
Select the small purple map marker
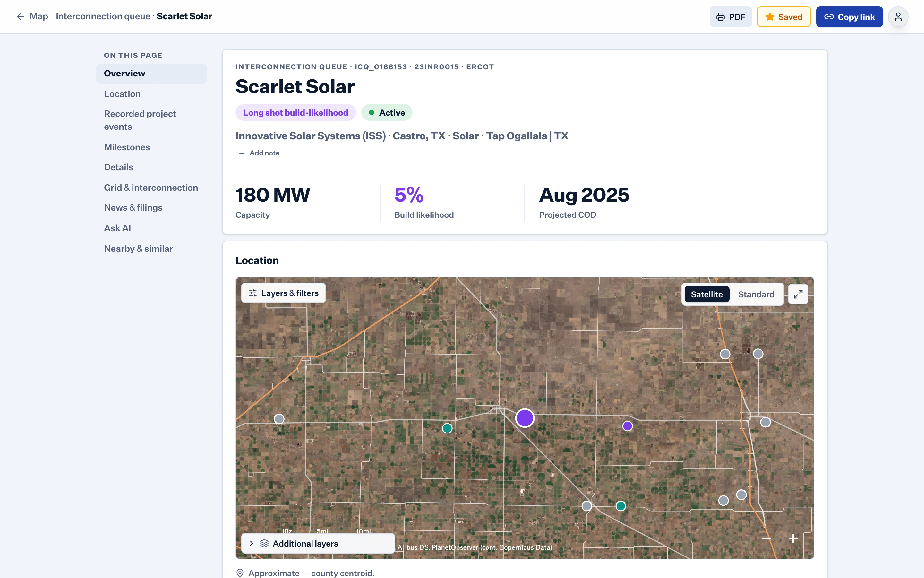tap(627, 426)
